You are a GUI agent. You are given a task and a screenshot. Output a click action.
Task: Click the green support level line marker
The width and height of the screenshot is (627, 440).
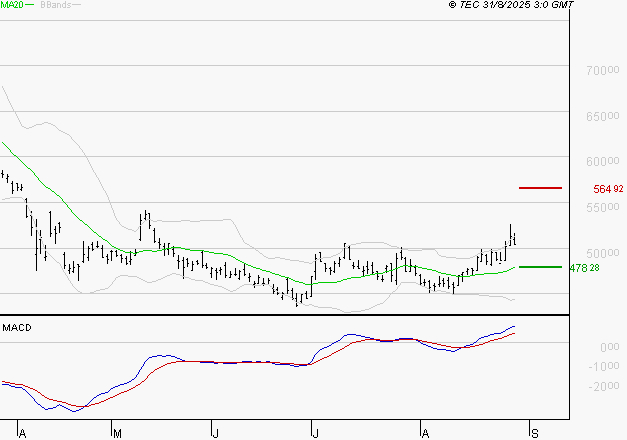coord(540,267)
